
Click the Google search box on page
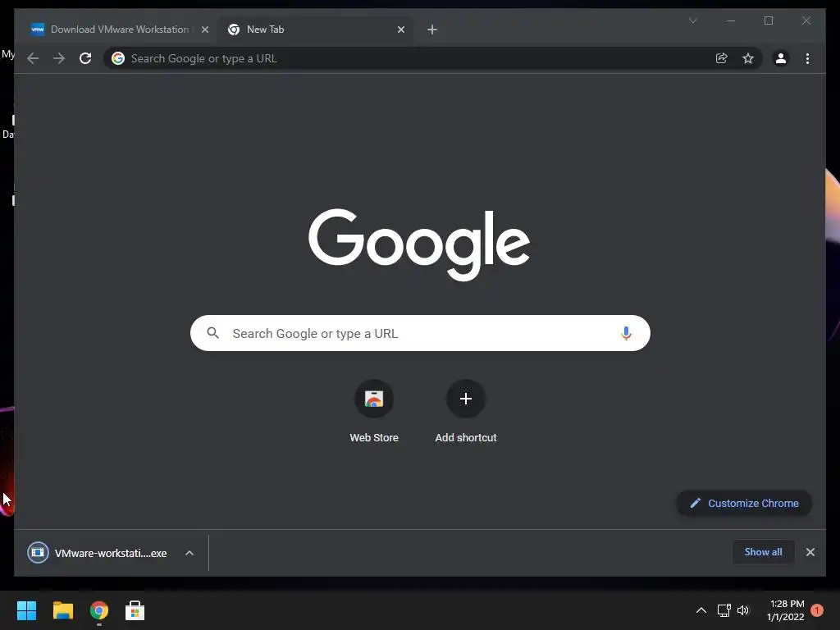point(420,333)
